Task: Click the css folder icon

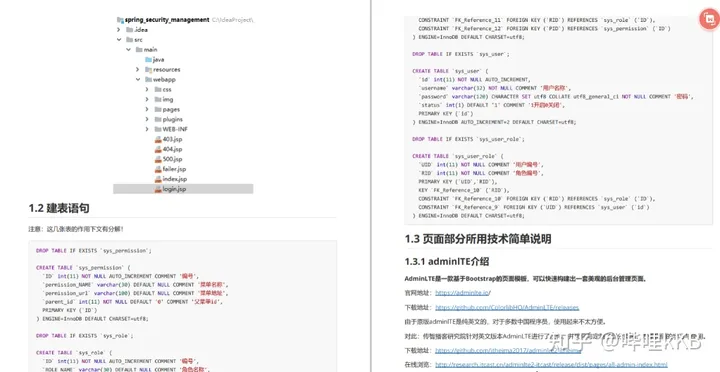Action: click(158, 90)
